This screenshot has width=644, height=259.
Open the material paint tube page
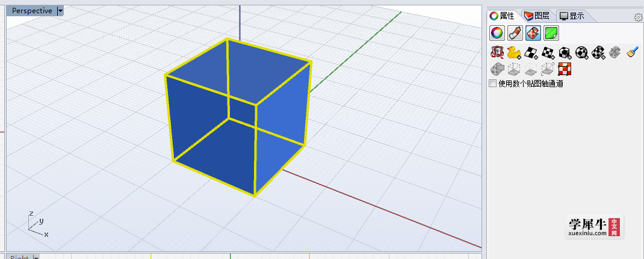click(515, 33)
